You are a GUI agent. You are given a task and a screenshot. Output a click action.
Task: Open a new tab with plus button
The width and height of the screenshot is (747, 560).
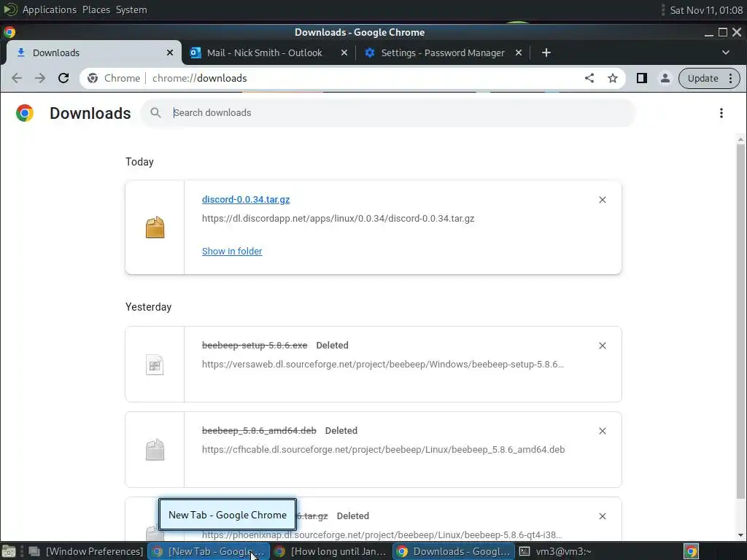[x=546, y=52]
